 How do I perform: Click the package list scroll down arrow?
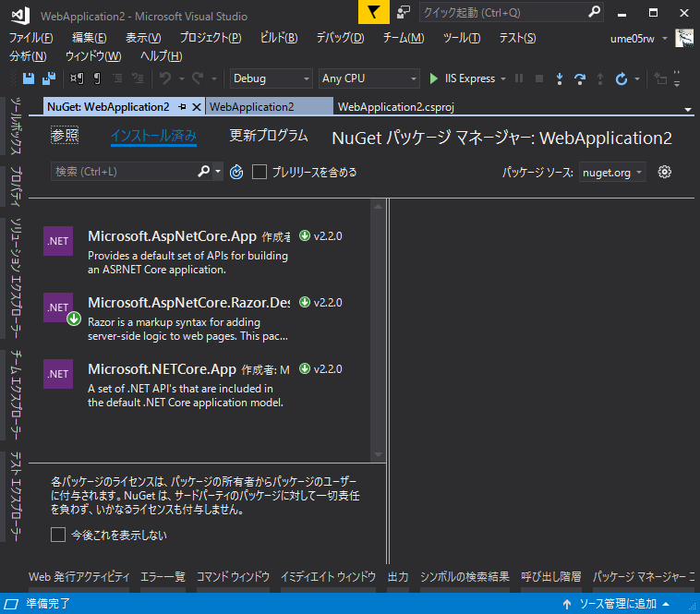point(378,454)
